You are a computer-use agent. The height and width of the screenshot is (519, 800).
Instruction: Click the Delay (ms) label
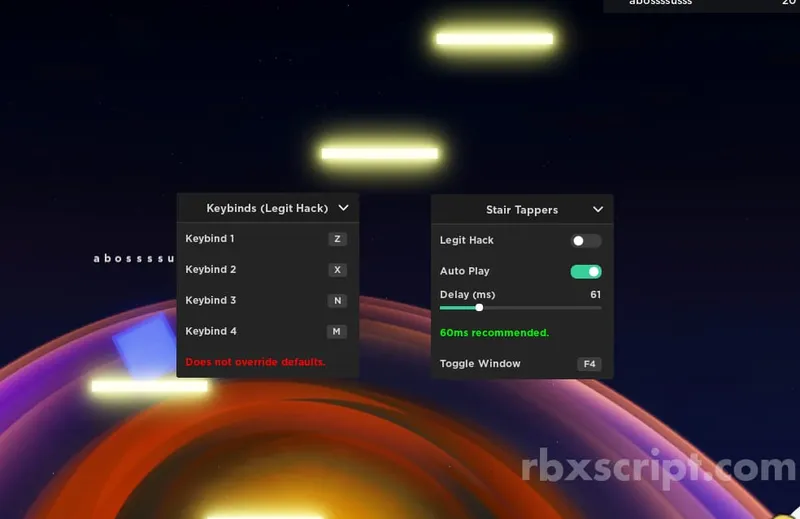[x=467, y=294]
